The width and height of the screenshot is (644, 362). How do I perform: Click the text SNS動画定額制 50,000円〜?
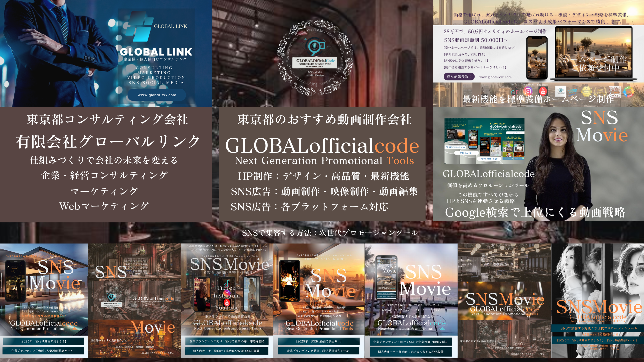476,40
